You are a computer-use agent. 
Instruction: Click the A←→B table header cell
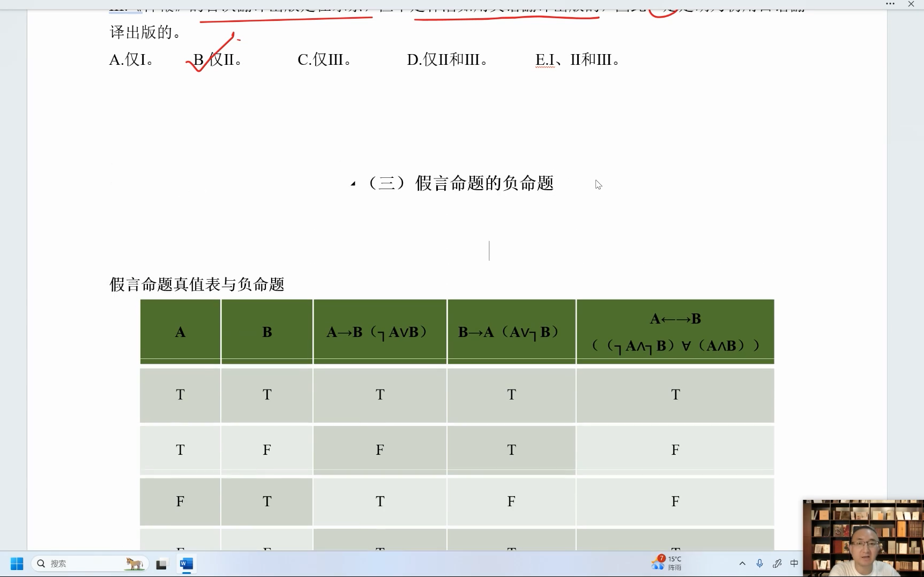click(x=675, y=332)
